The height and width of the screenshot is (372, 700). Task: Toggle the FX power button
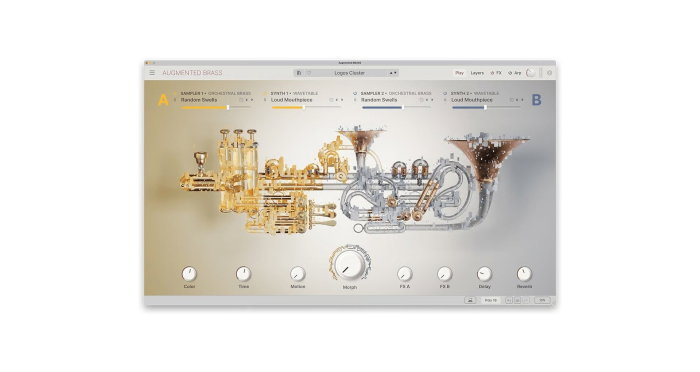(492, 72)
